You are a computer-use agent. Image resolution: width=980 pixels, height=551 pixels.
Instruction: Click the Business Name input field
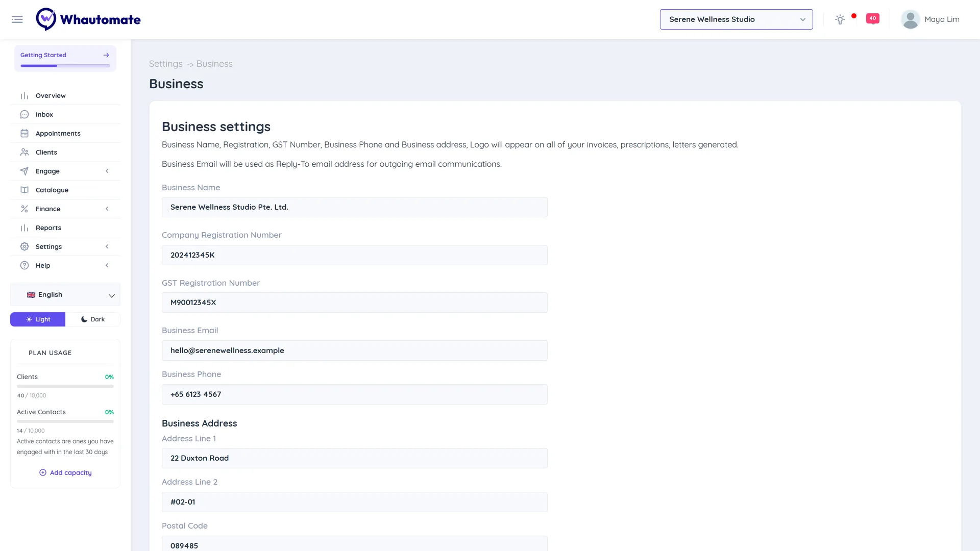[x=354, y=207]
